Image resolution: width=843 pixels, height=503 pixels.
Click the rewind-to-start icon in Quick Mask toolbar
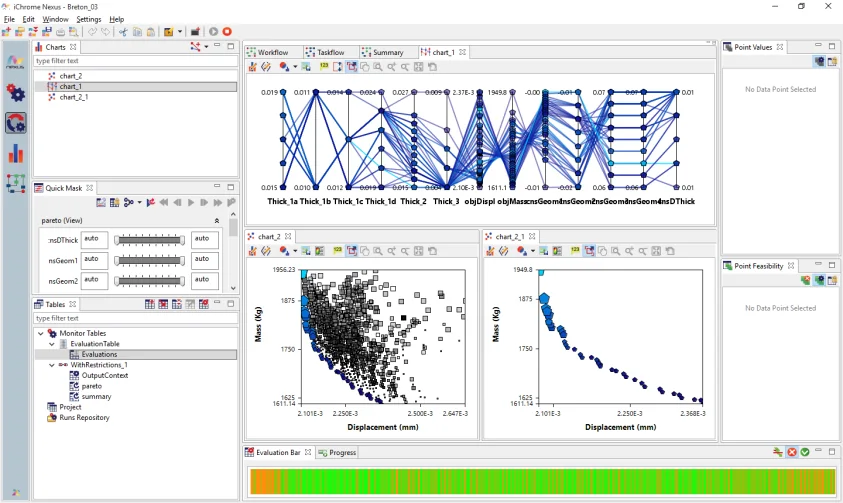click(164, 203)
